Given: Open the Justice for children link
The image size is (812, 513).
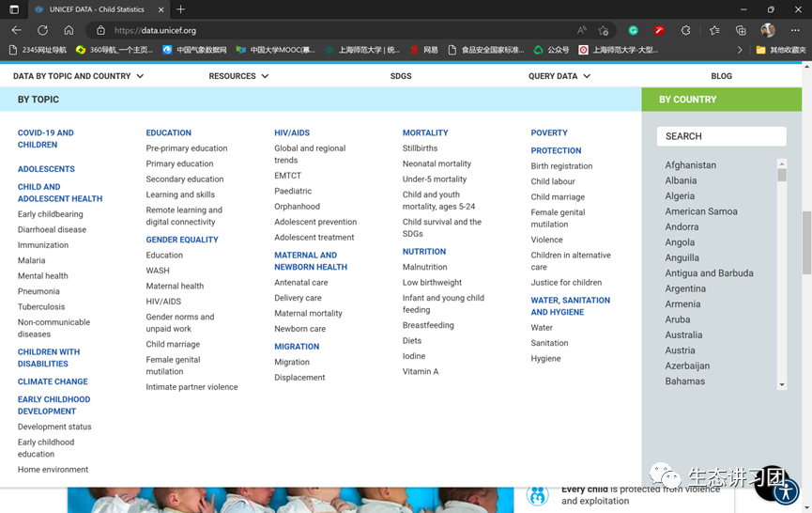Looking at the screenshot, I should click(566, 283).
